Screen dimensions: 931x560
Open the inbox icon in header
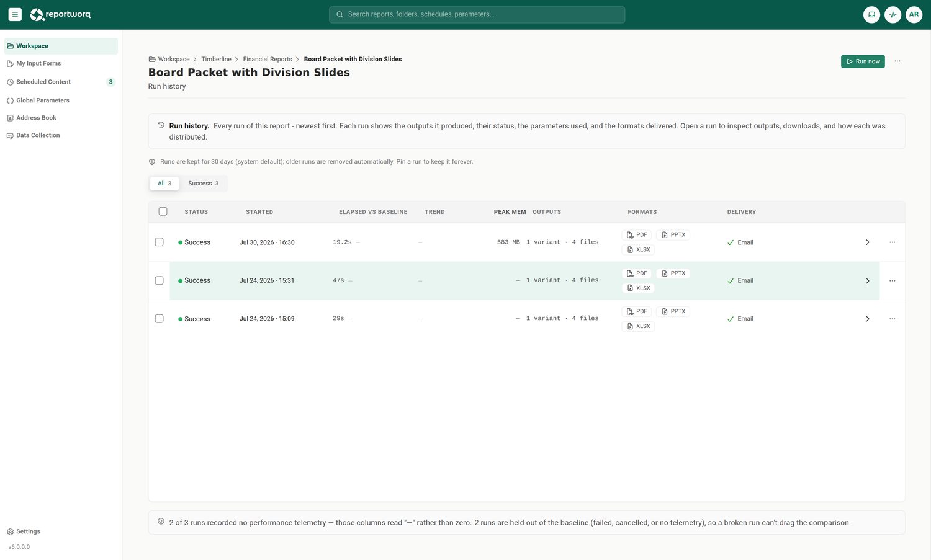pos(871,14)
